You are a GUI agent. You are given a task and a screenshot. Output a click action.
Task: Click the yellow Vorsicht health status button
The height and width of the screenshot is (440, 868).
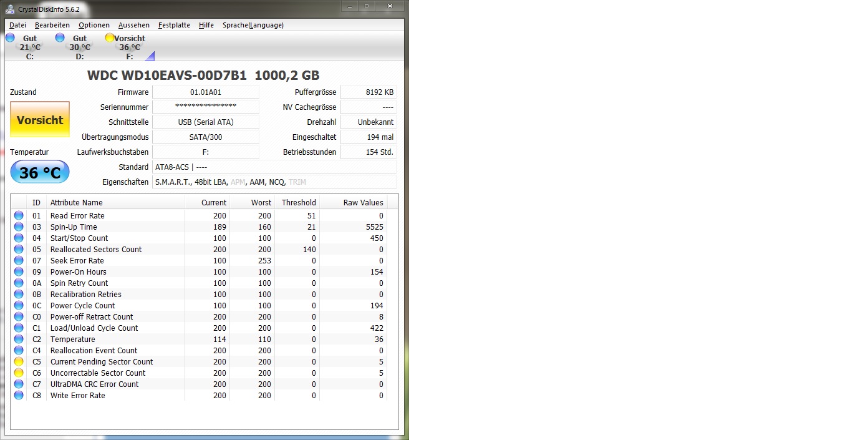point(40,120)
